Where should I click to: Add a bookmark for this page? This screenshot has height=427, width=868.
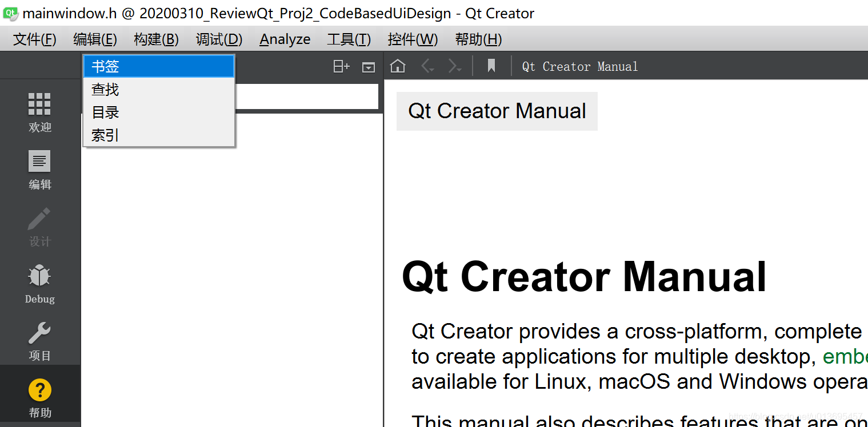point(491,66)
